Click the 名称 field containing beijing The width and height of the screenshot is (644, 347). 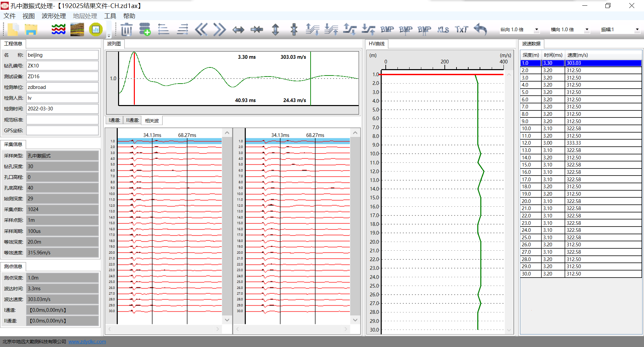click(x=62, y=55)
